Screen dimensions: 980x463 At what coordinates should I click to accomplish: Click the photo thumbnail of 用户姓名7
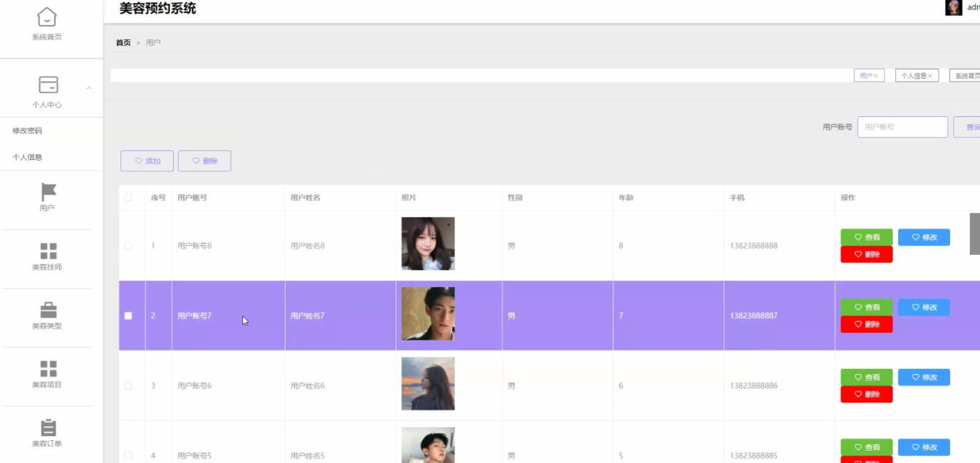click(x=428, y=314)
